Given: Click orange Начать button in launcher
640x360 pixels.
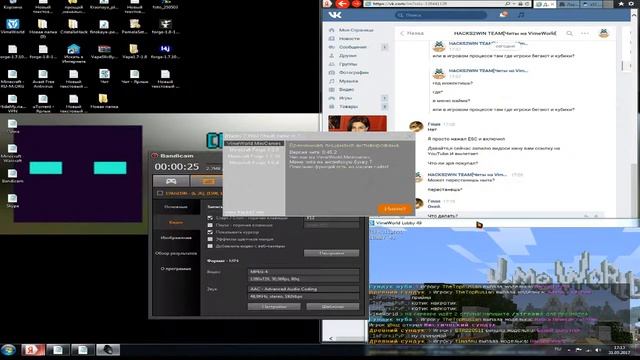Looking at the screenshot, I should pyautogui.click(x=395, y=209).
